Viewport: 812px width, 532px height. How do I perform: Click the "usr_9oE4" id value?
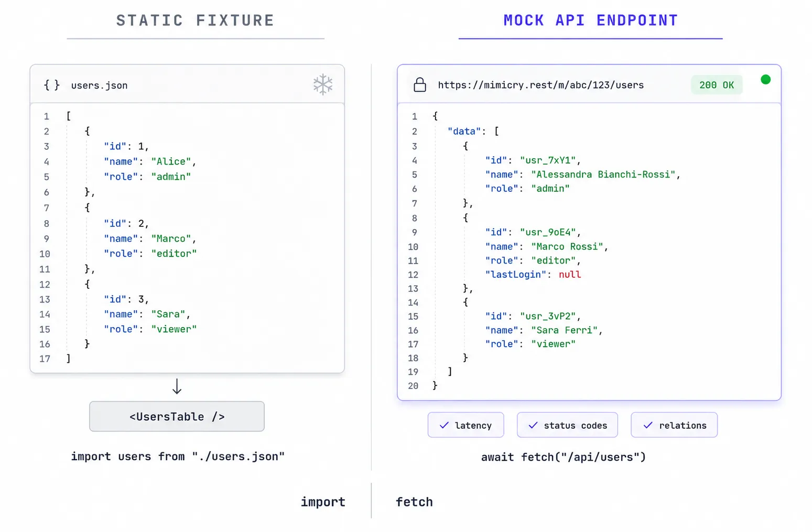[548, 232]
